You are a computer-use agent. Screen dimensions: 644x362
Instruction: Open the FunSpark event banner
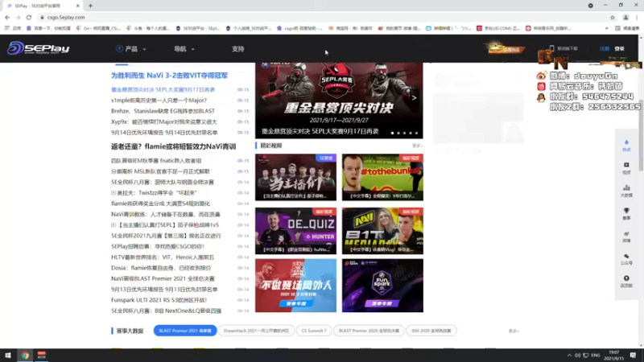[x=382, y=286]
